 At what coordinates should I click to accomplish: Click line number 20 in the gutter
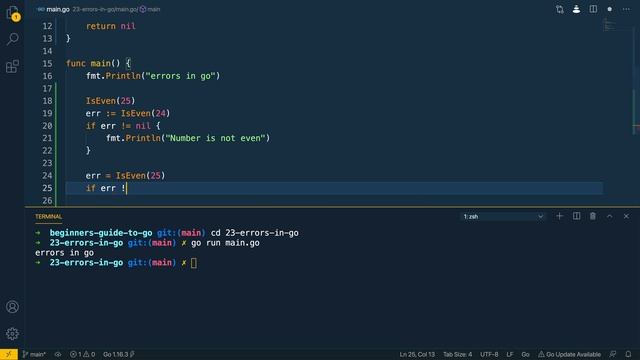click(47, 126)
